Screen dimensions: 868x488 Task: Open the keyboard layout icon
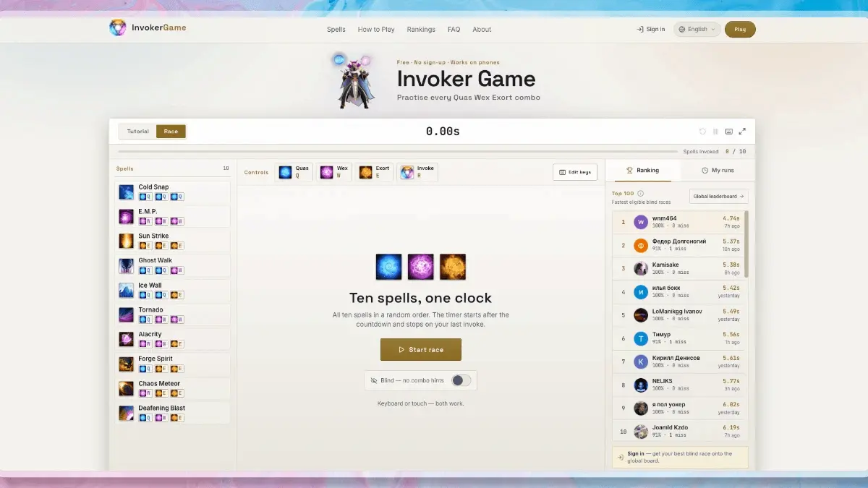[728, 132]
